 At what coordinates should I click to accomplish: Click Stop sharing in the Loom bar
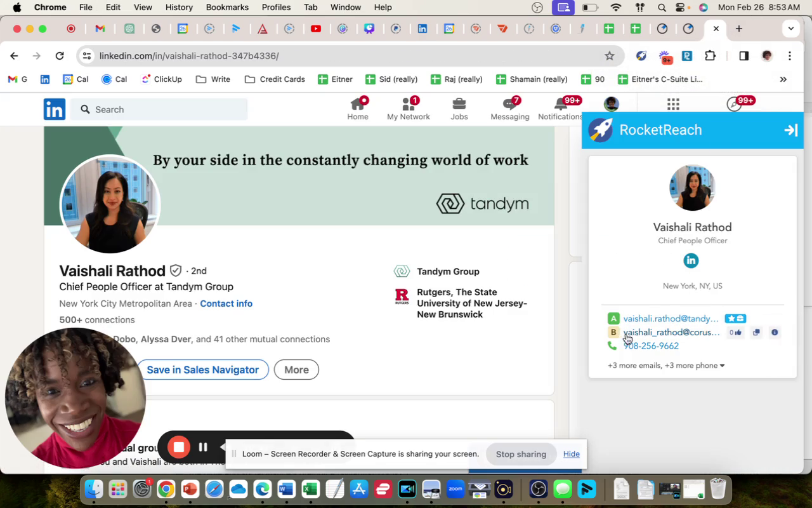pyautogui.click(x=521, y=454)
